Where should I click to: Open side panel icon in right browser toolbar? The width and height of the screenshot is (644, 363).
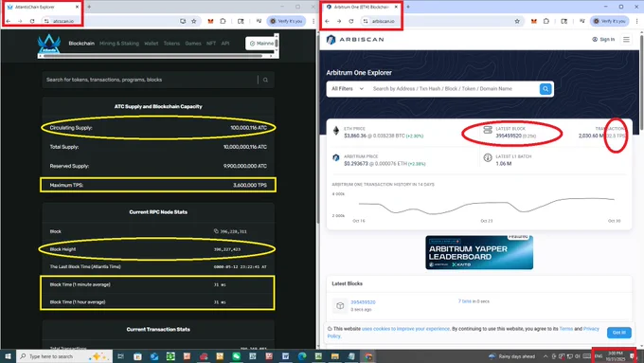(563, 21)
